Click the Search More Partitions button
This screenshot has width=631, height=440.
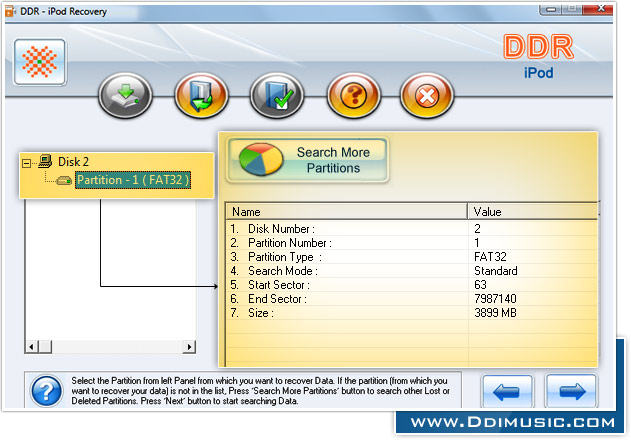click(307, 160)
